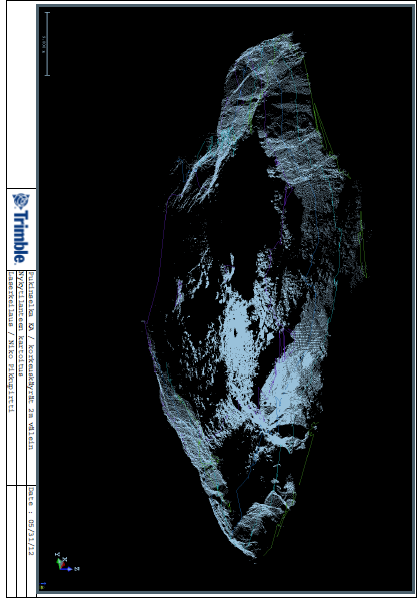Click the small yellow icon in viewport corner
Viewport: 420px width, 600px height.
(x=43, y=587)
